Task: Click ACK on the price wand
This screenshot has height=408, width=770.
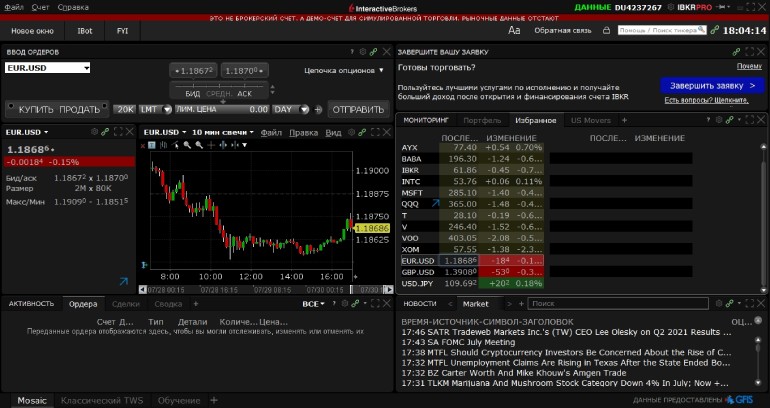Action: point(245,93)
